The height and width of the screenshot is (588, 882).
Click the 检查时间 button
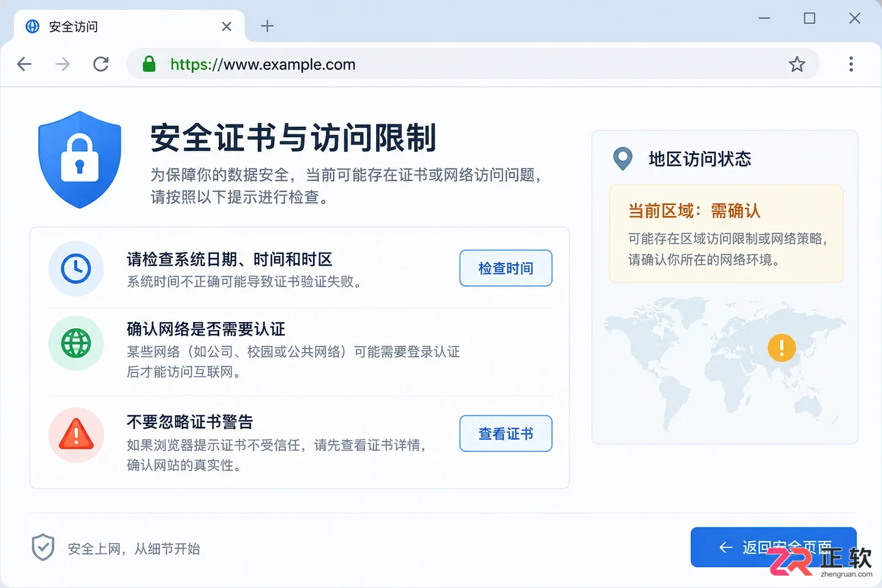click(x=506, y=268)
